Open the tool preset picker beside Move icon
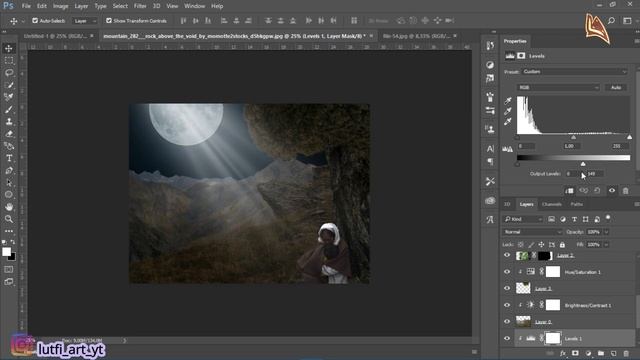Viewport: 640px width, 360px height. 23,21
